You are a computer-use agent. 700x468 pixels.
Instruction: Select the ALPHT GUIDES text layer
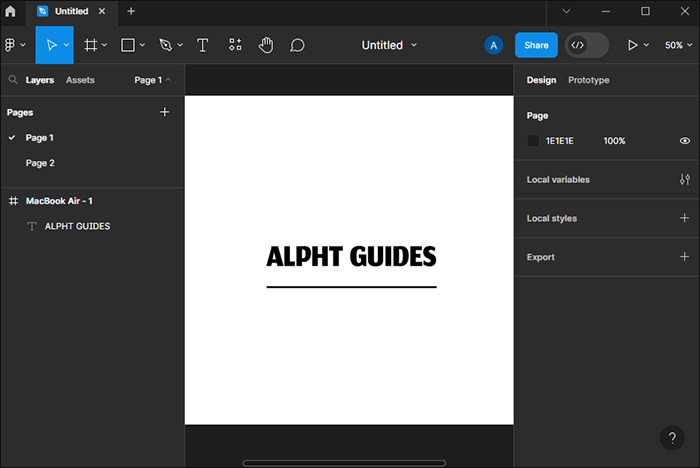coord(77,226)
